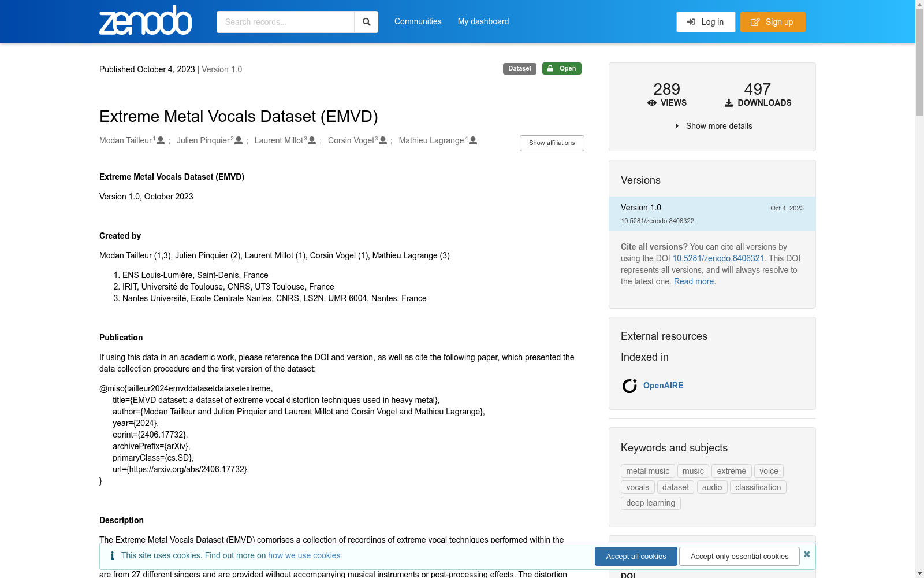Click the OpenAIRE logo icon
This screenshot has height=578, width=924.
point(629,386)
